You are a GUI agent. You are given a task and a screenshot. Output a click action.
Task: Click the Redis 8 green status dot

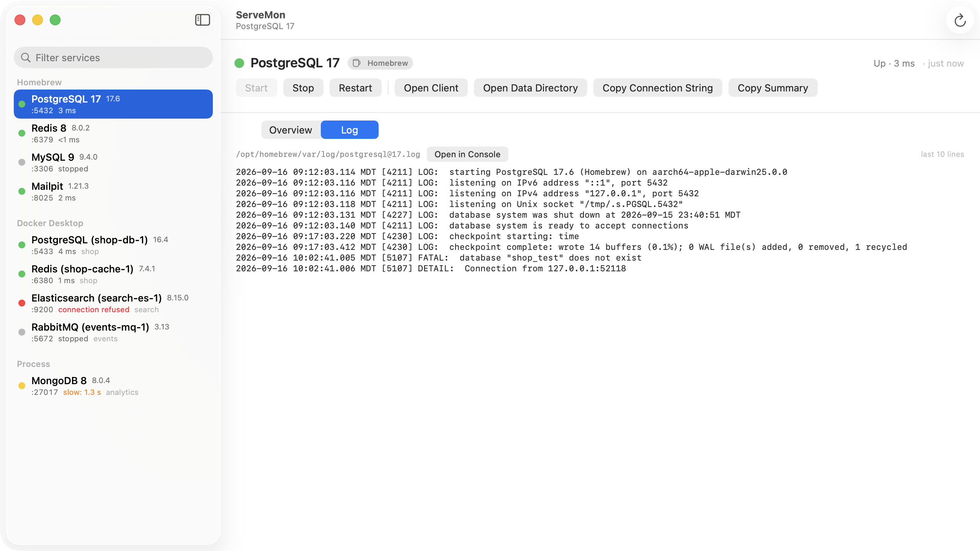pyautogui.click(x=22, y=133)
